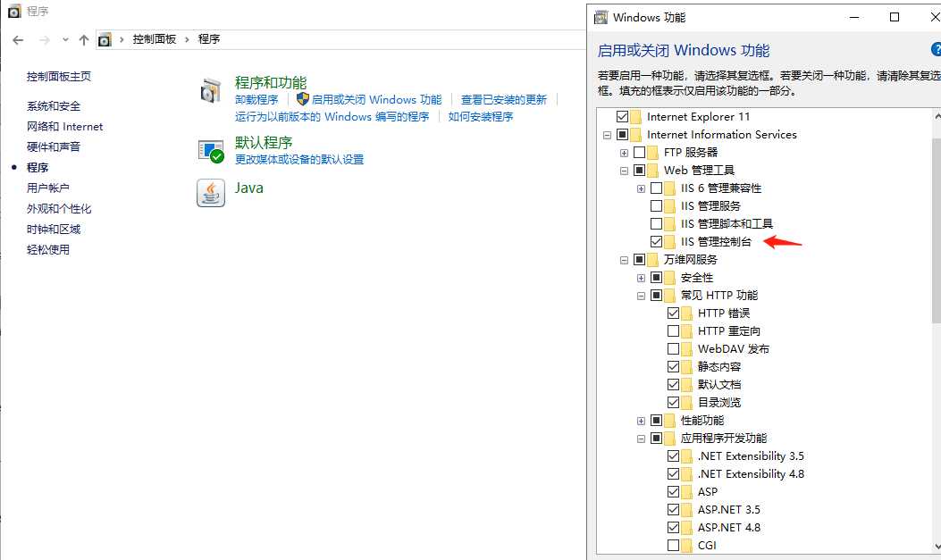
Task: Click the Default Programs icon
Action: pos(211,151)
